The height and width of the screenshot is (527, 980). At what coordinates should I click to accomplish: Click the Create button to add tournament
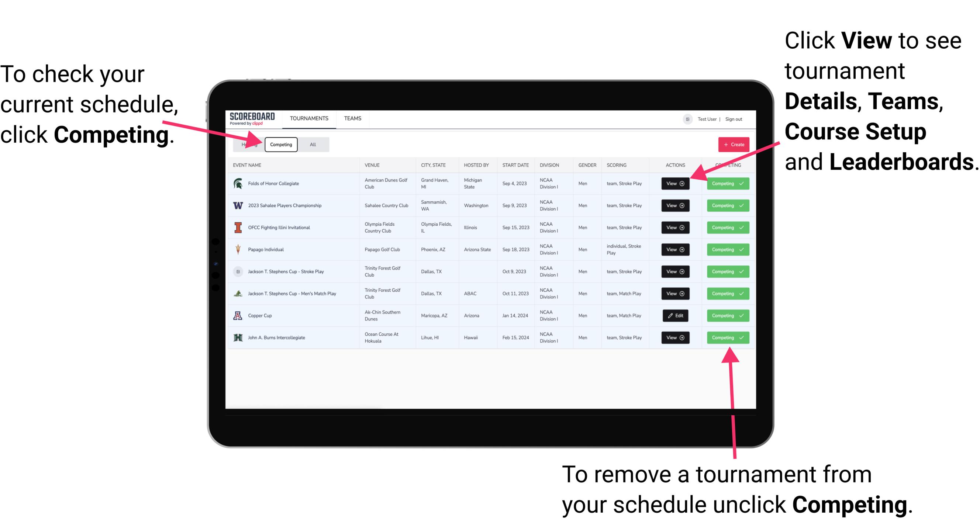(731, 144)
